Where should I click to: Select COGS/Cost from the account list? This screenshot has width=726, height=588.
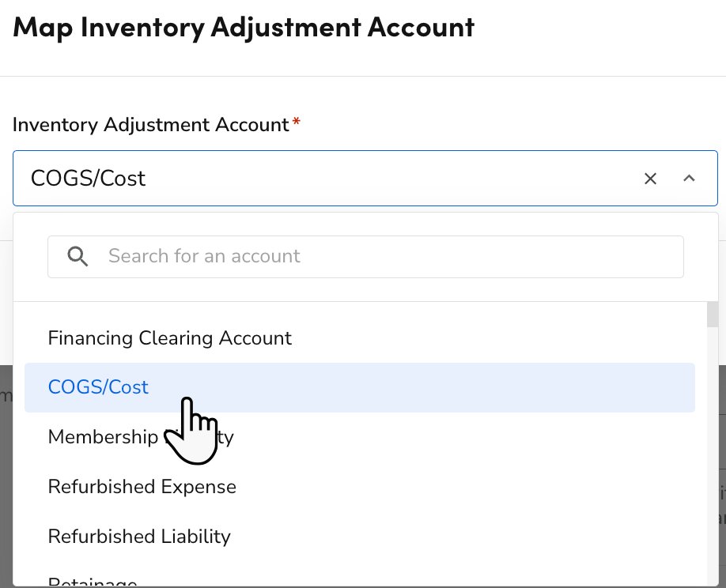(x=98, y=387)
